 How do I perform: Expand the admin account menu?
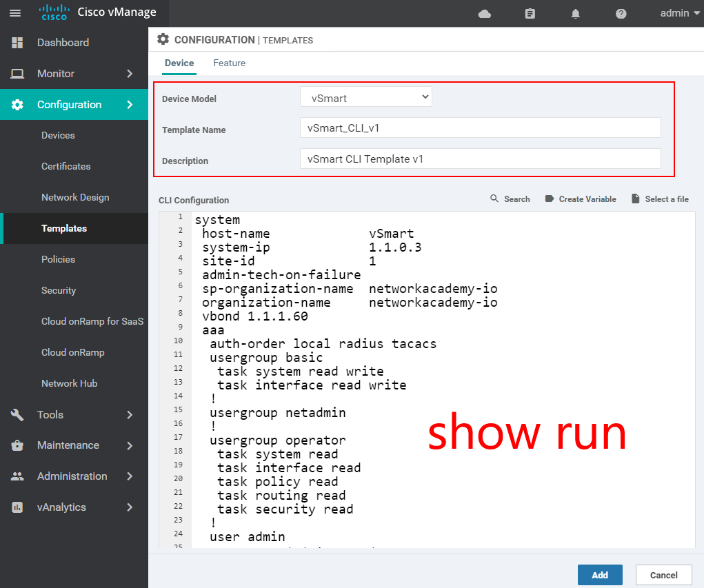coord(678,13)
